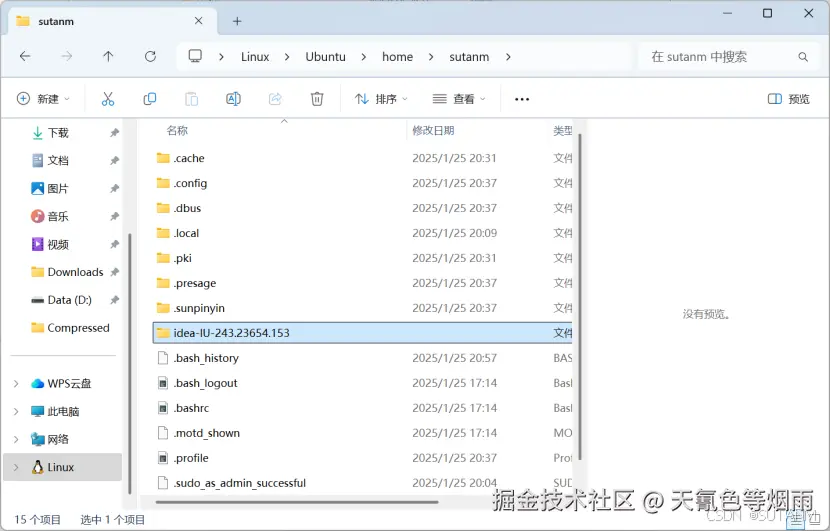831x531 pixels.
Task: Click the Cut scissors icon
Action: [x=108, y=99]
